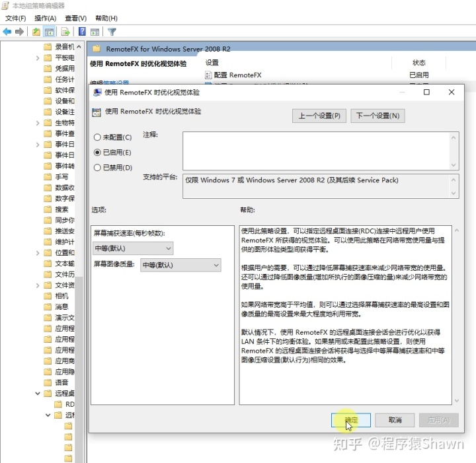
Task: Open the Help question mark icon
Action: (x=82, y=32)
